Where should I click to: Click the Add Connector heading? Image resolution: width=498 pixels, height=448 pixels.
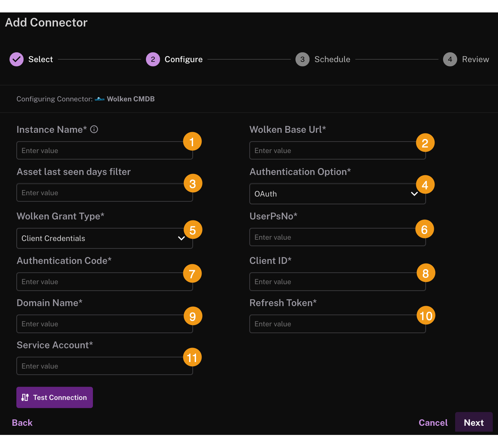[46, 23]
